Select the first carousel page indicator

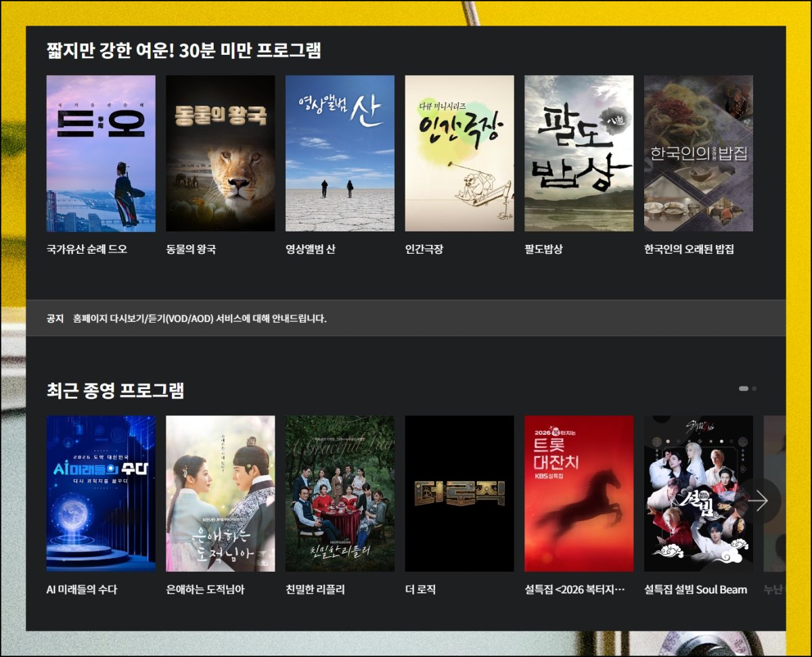click(x=744, y=388)
